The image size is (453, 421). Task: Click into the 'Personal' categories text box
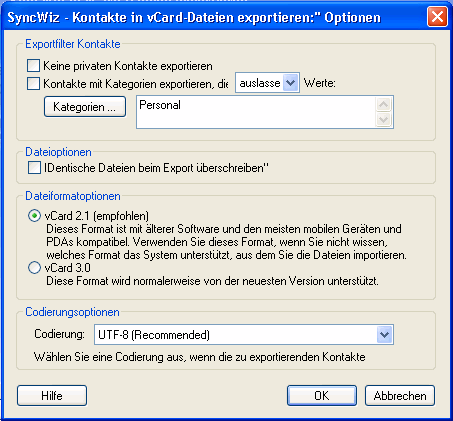(255, 112)
